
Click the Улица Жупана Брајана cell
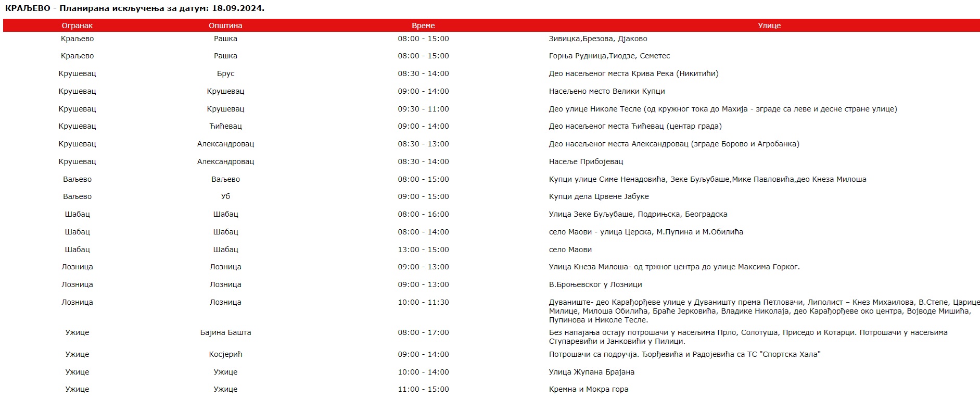tap(592, 372)
